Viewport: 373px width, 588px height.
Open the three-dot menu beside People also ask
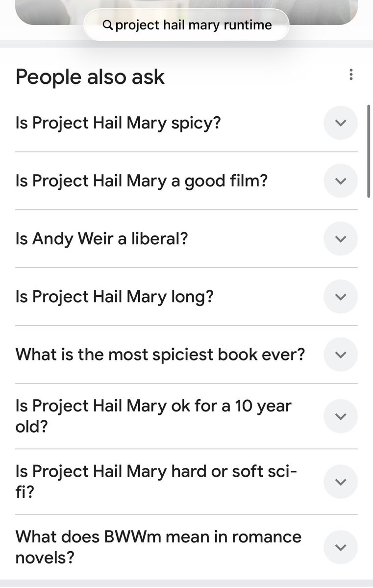coord(351,75)
